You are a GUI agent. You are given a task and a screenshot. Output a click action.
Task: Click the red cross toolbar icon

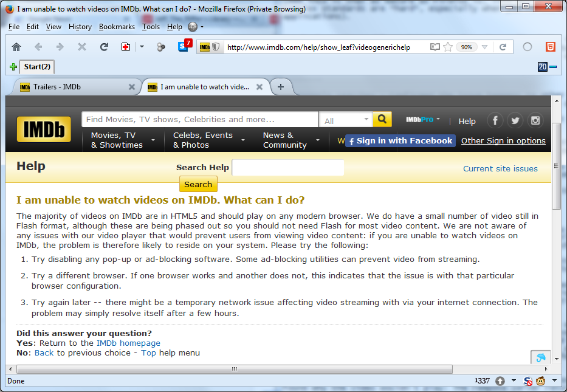(126, 47)
